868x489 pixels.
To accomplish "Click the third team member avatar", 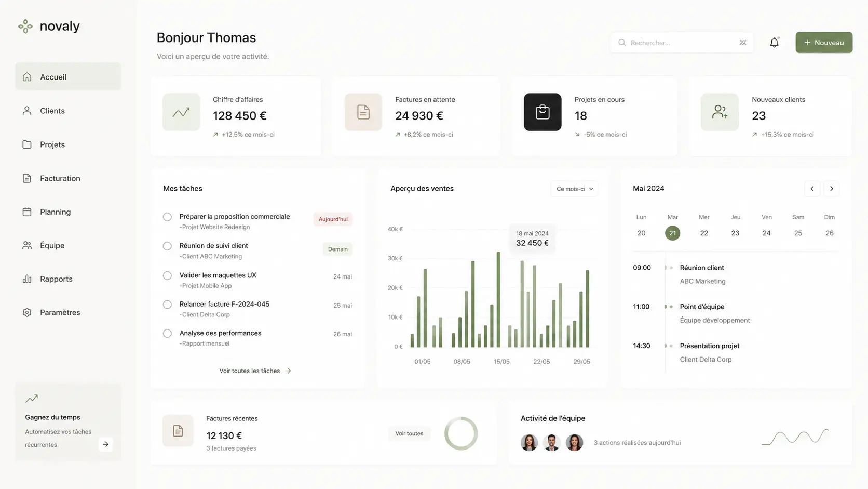I will pyautogui.click(x=574, y=442).
